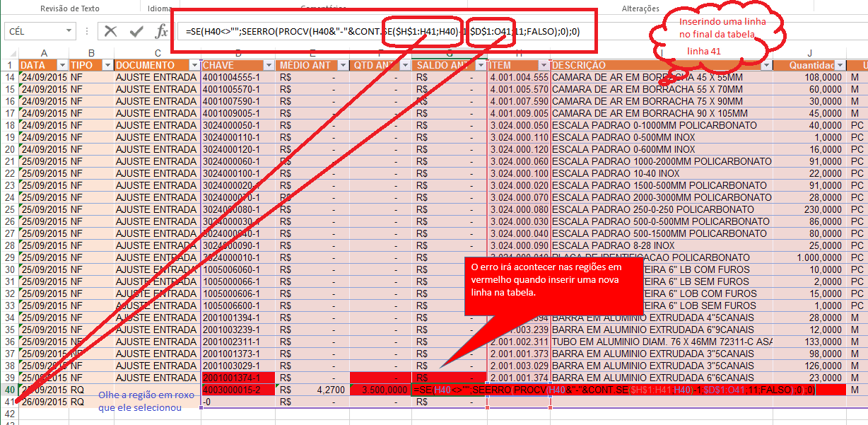Select the 4,2700 value in row 40
The image size is (868, 425).
(312, 390)
